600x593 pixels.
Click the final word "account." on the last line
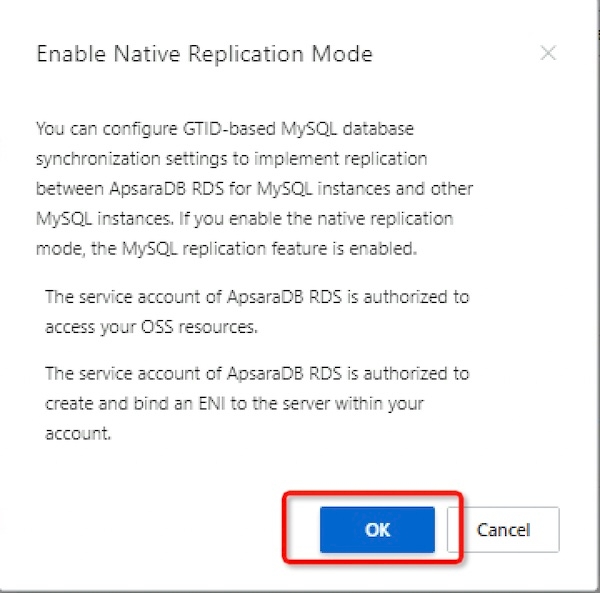point(76,433)
